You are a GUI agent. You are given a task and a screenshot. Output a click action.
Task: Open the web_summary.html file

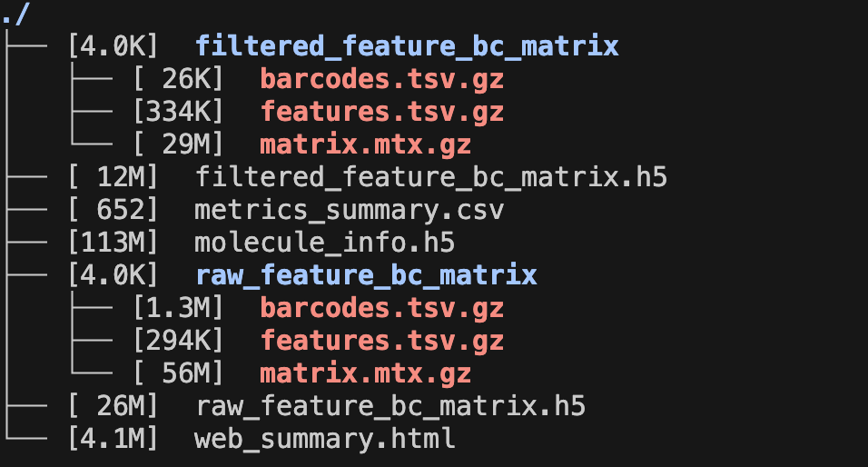coord(324,440)
